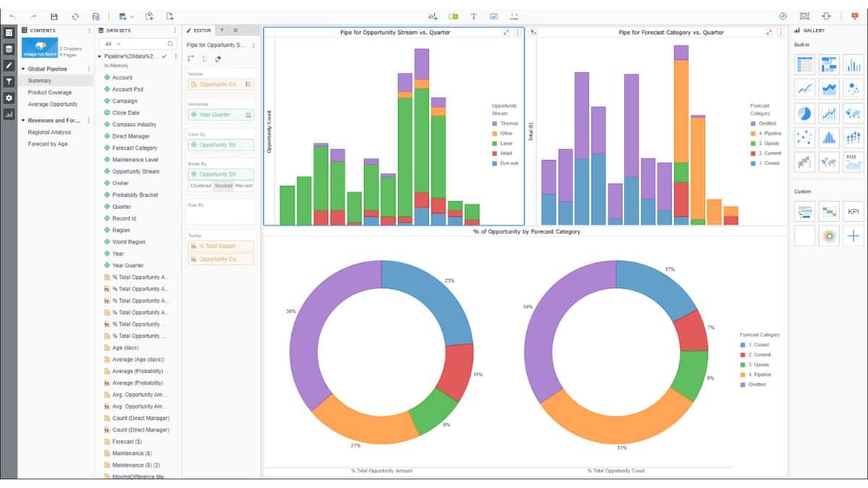
Task: Pick the KPI custom visualization
Action: [853, 212]
